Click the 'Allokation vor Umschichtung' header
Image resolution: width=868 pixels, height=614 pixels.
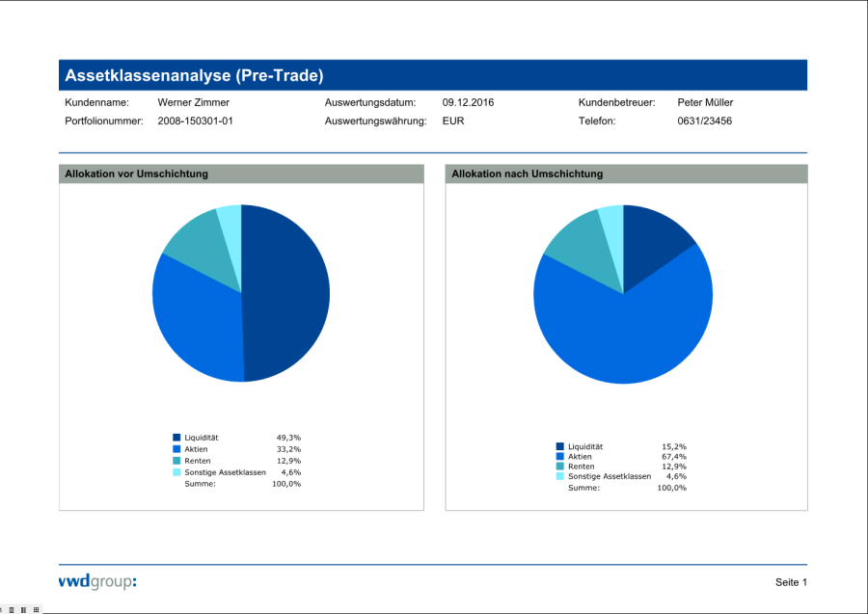[136, 174]
